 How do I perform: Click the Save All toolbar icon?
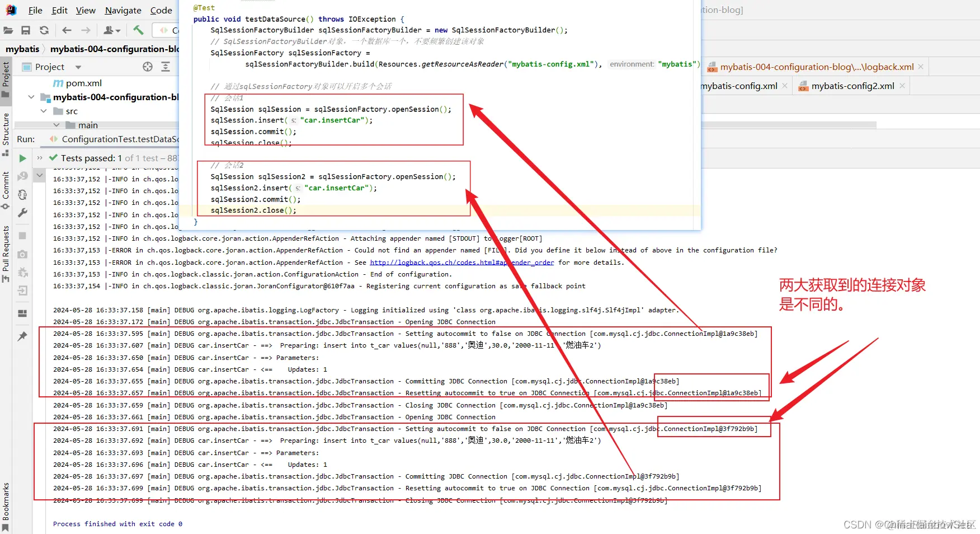click(x=26, y=30)
